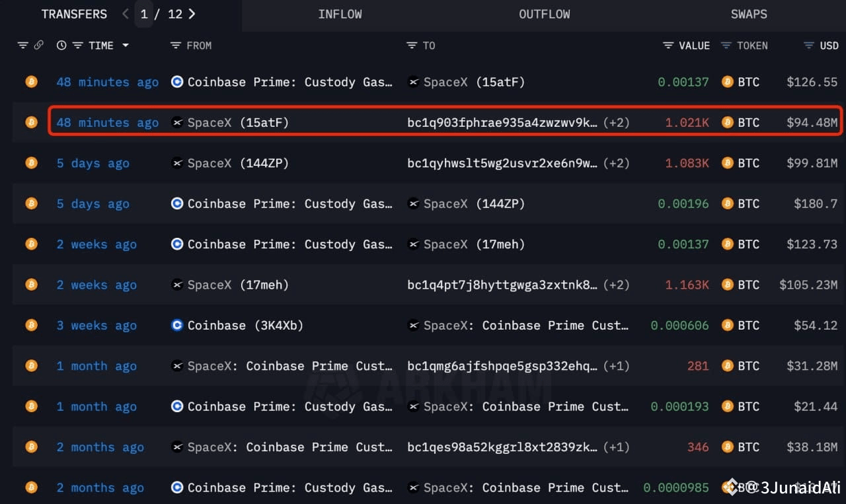Go to the next transfers page
The height and width of the screenshot is (504, 846).
(x=192, y=14)
